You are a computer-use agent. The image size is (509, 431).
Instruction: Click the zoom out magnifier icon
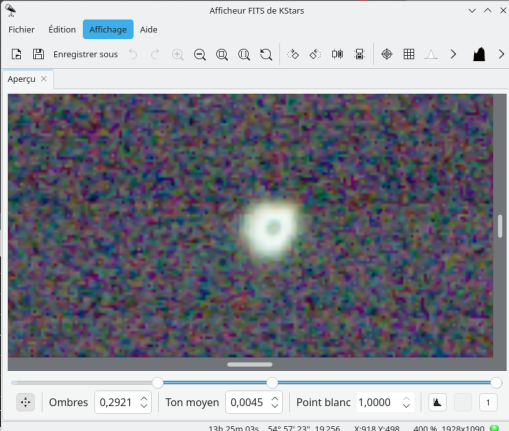(x=200, y=54)
